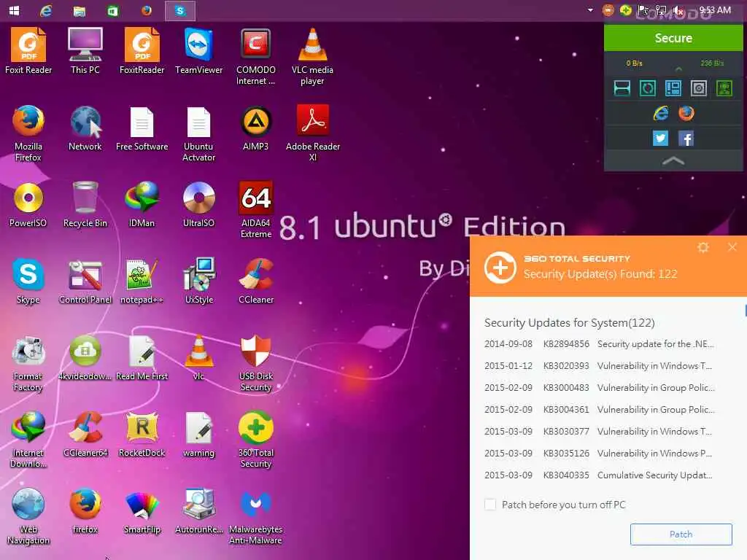747x560 pixels.
Task: Launch UltraISO
Action: point(198,204)
